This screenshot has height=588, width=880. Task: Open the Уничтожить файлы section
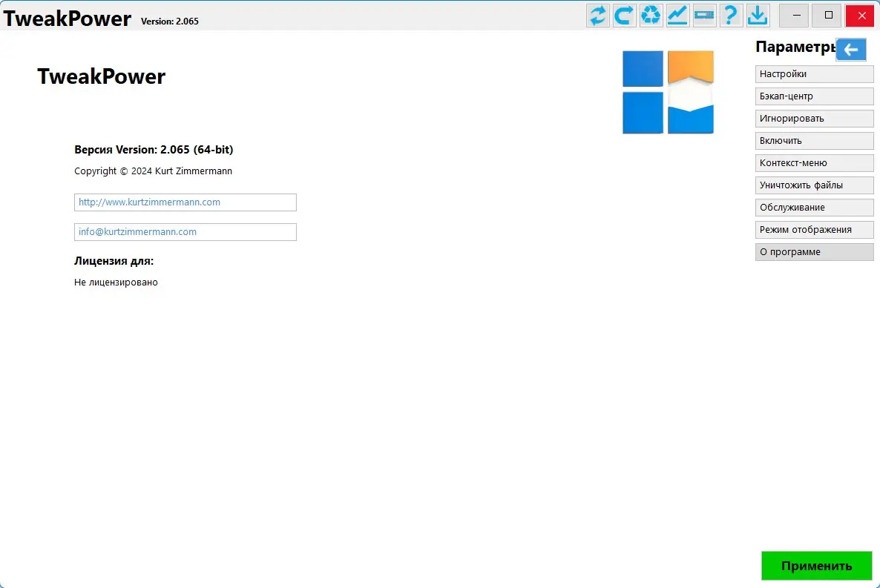tap(815, 185)
